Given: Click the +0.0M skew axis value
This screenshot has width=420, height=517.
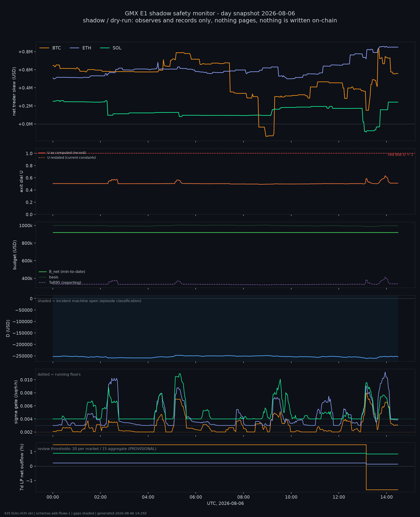Looking at the screenshot, I should click(25, 124).
